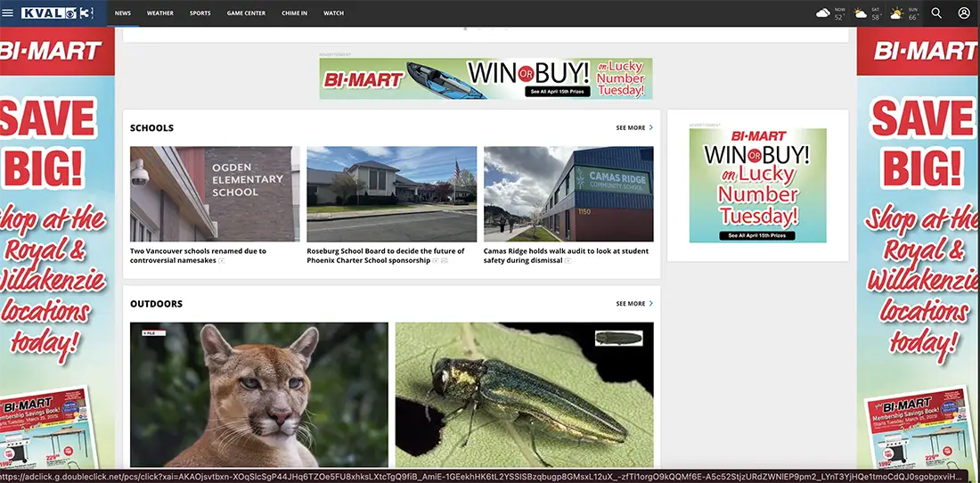The width and height of the screenshot is (980, 483).
Task: Click the Schools section See More chevron
Action: point(650,127)
